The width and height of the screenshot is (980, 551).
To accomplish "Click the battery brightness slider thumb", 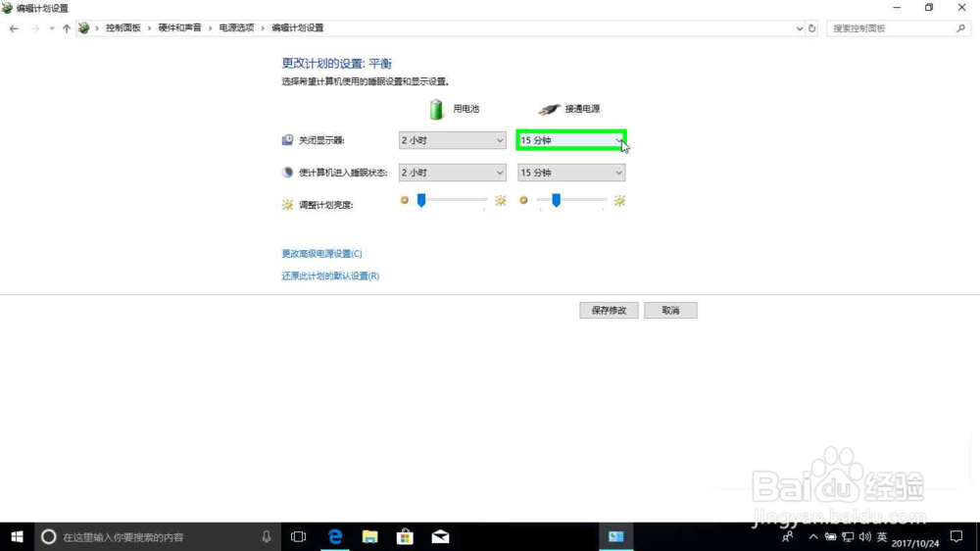I will pos(421,200).
